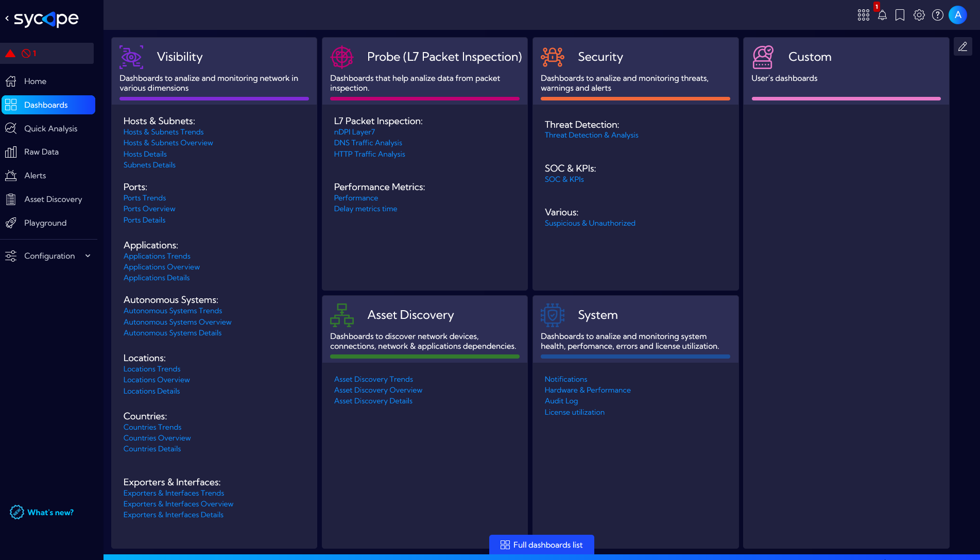Open Asset Discovery Overview dashboard

[378, 391]
